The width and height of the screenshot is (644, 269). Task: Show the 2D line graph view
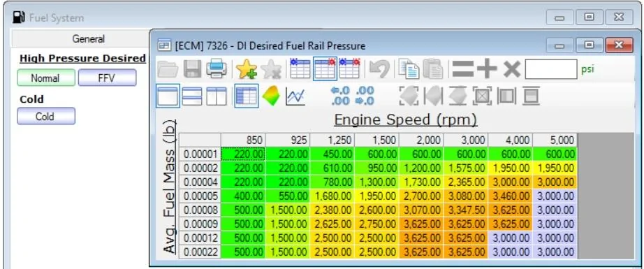295,96
